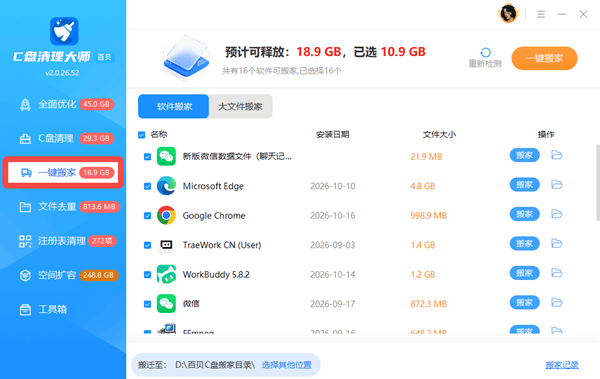
Task: Click the D:\百贝C盘搬家目录\ path text
Action: coord(215,365)
